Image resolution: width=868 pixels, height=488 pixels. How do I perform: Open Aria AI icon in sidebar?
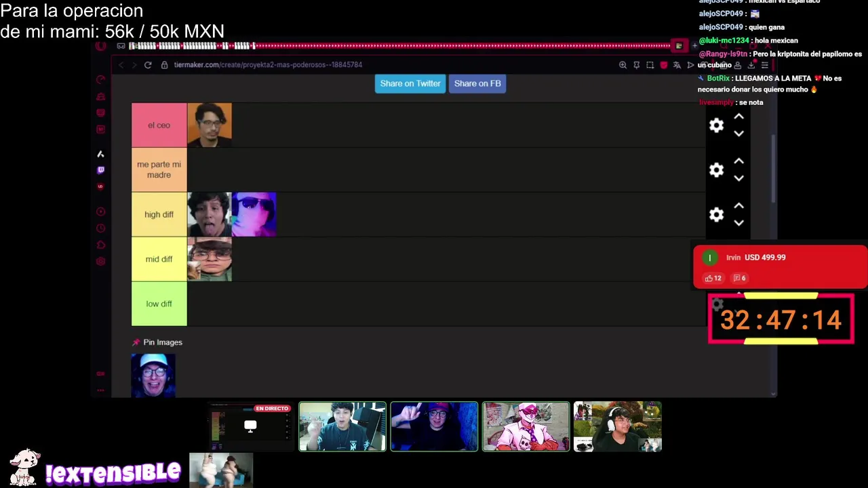tap(101, 154)
